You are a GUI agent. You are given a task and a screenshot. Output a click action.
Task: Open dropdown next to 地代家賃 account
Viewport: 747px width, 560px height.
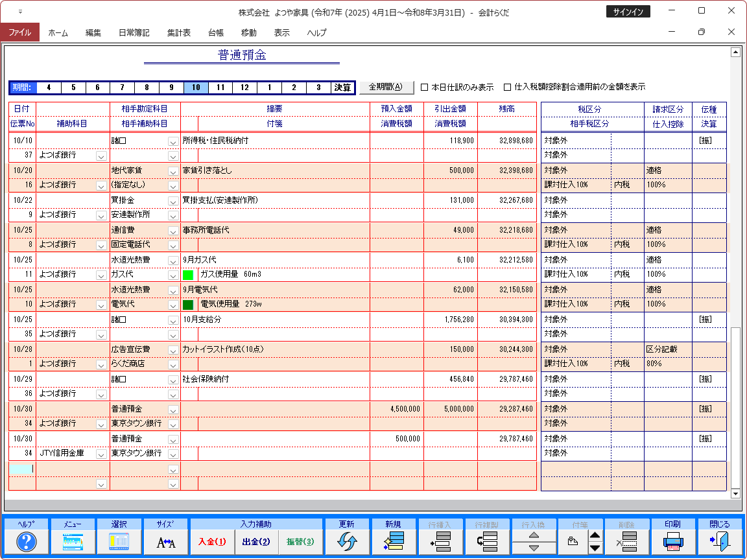[x=173, y=171]
